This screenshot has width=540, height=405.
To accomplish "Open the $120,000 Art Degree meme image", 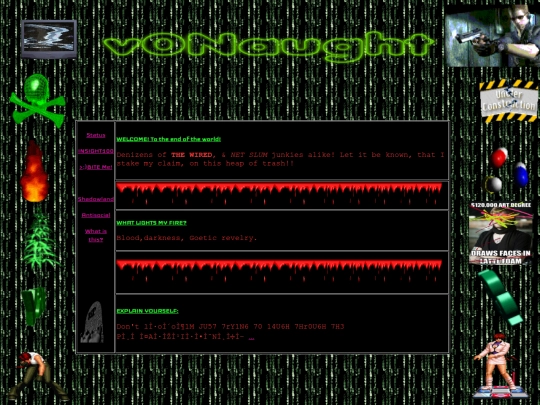I will pos(501,233).
